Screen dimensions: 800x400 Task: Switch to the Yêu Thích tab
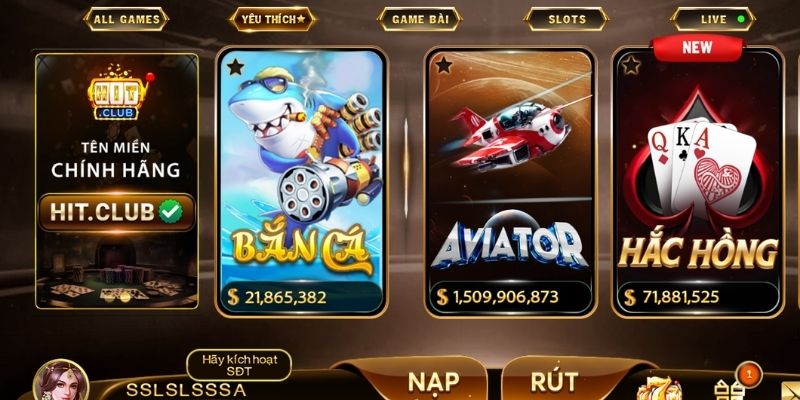273,19
